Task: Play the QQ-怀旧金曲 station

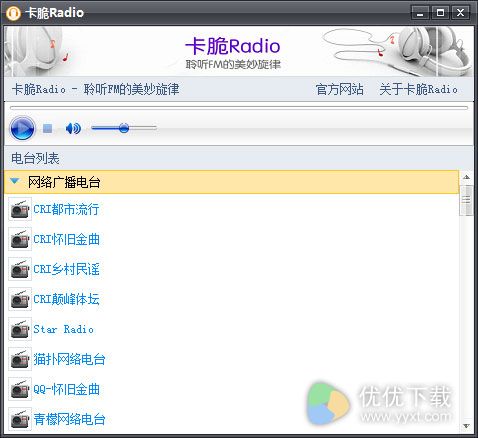Action: click(x=66, y=389)
